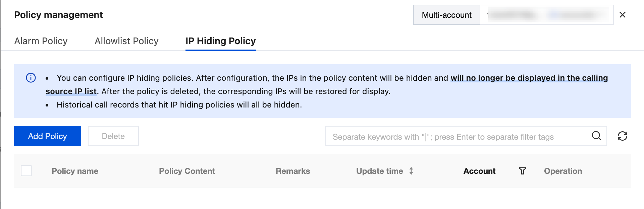Click the Add Policy button
This screenshot has height=209, width=644.
(x=48, y=136)
